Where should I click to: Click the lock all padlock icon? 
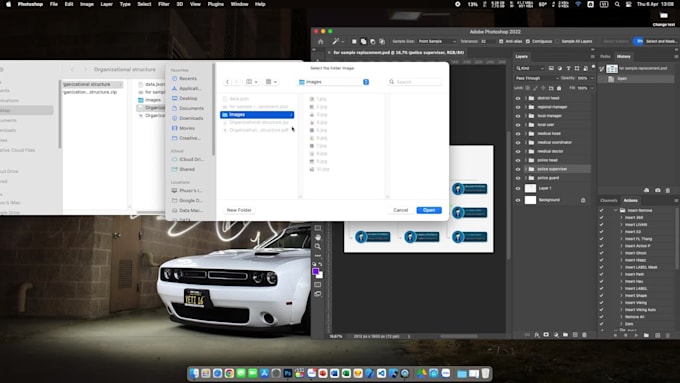pyautogui.click(x=559, y=88)
